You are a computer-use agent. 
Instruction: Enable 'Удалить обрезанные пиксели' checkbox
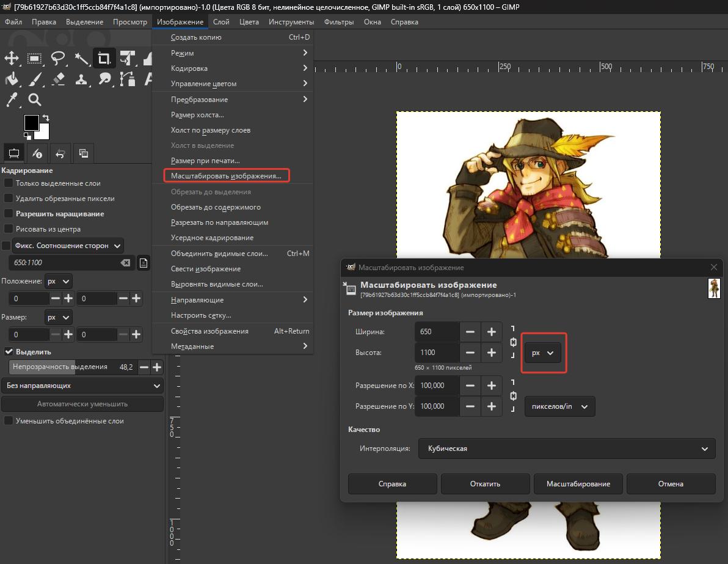tap(8, 199)
